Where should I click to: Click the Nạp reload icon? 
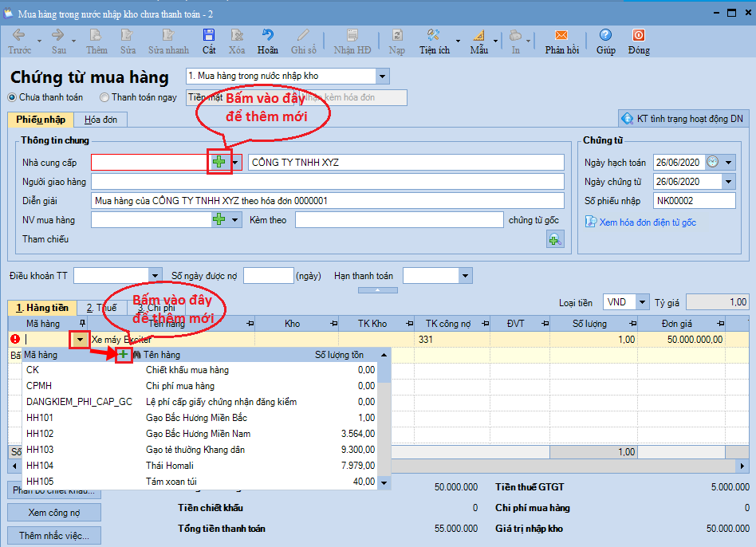(x=397, y=41)
